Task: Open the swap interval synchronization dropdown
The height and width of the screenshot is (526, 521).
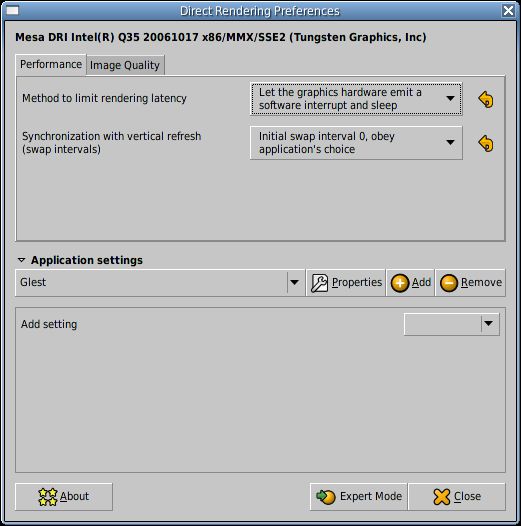Action: click(356, 143)
